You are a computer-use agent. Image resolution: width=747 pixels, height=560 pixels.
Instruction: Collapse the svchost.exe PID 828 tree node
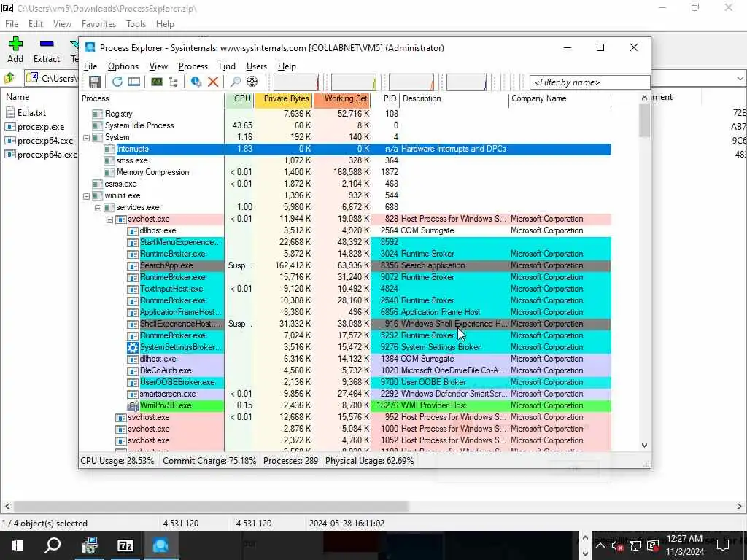pyautogui.click(x=109, y=219)
